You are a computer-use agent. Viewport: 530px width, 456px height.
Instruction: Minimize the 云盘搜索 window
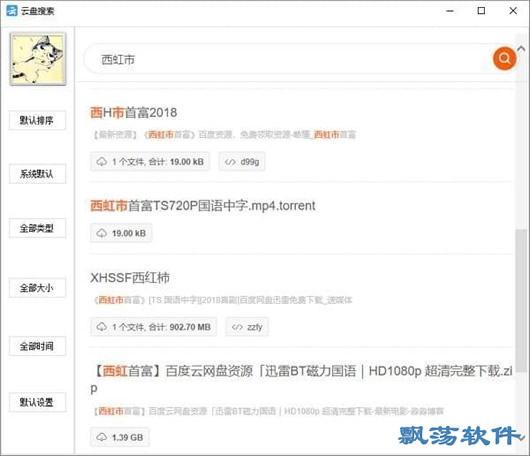450,11
